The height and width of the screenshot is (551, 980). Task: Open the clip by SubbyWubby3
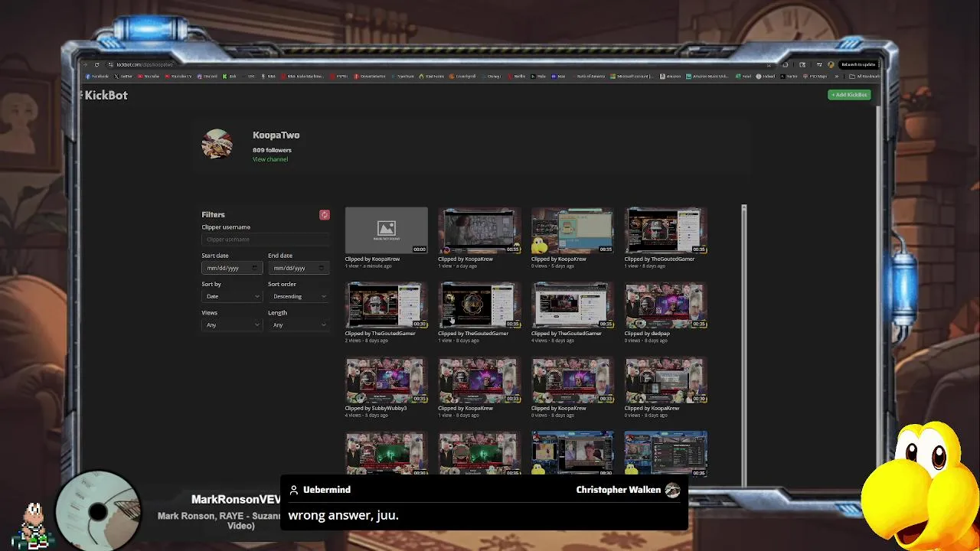tap(386, 380)
